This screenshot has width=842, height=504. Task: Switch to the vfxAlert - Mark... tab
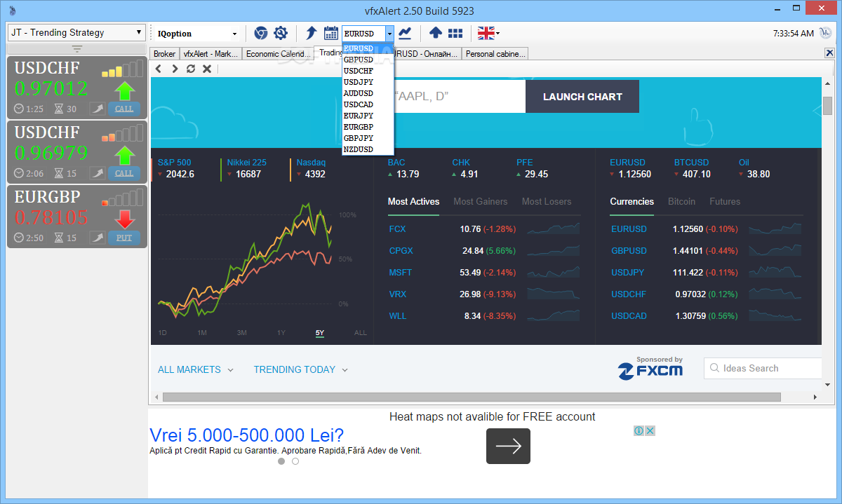210,53
